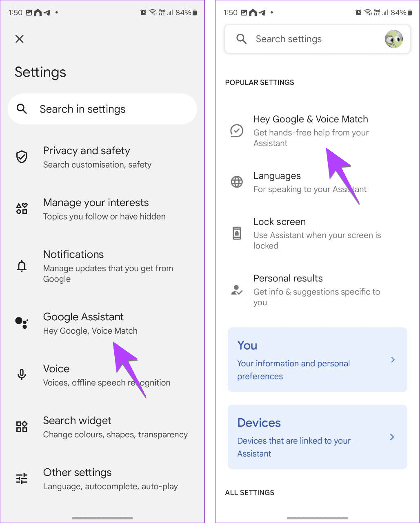Tap the Hey Google checkmark badge icon
The image size is (420, 523).
pos(237,131)
